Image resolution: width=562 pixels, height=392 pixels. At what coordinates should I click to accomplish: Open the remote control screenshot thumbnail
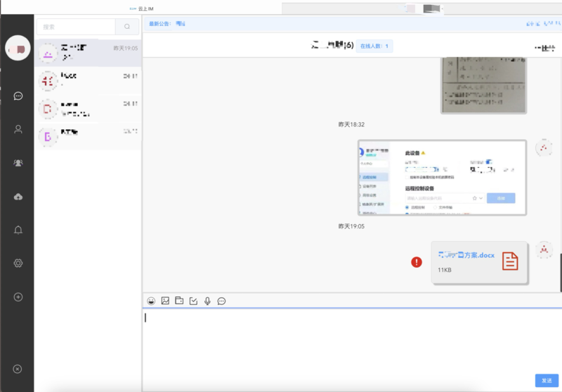442,178
